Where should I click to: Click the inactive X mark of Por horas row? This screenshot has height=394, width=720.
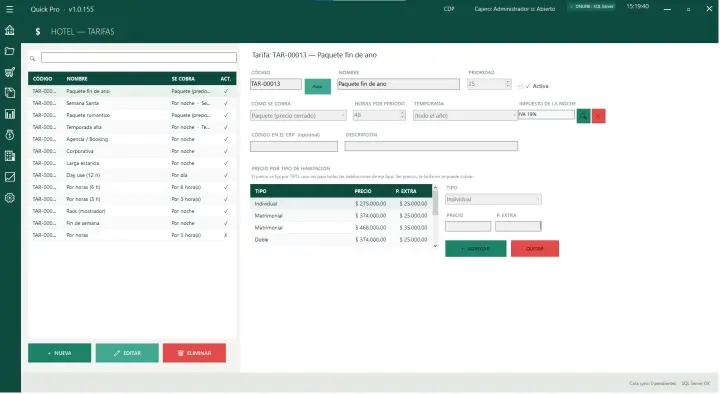coord(225,235)
